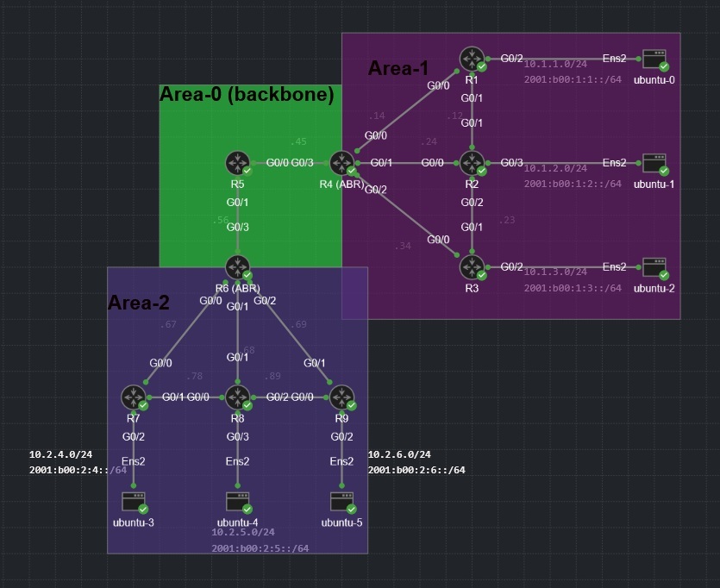Click the 2001:b00:1:1::/64 annotation
Viewport: 720px width, 588px height.
[573, 79]
